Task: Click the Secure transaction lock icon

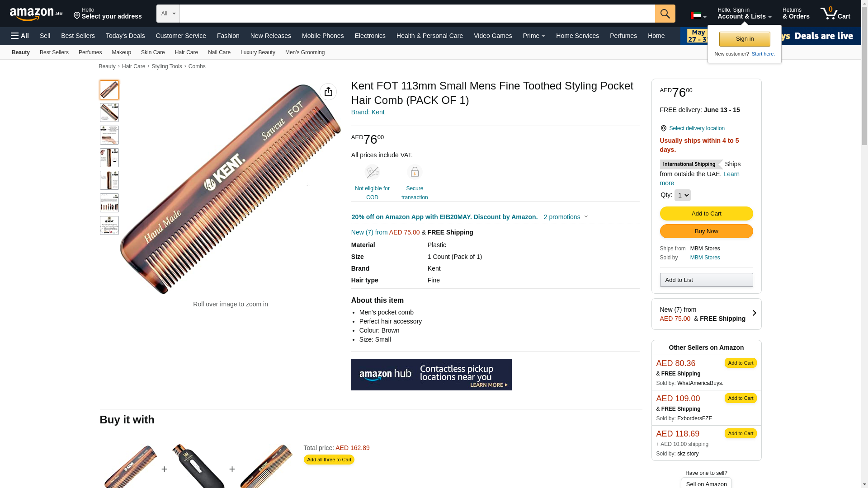Action: tap(415, 172)
